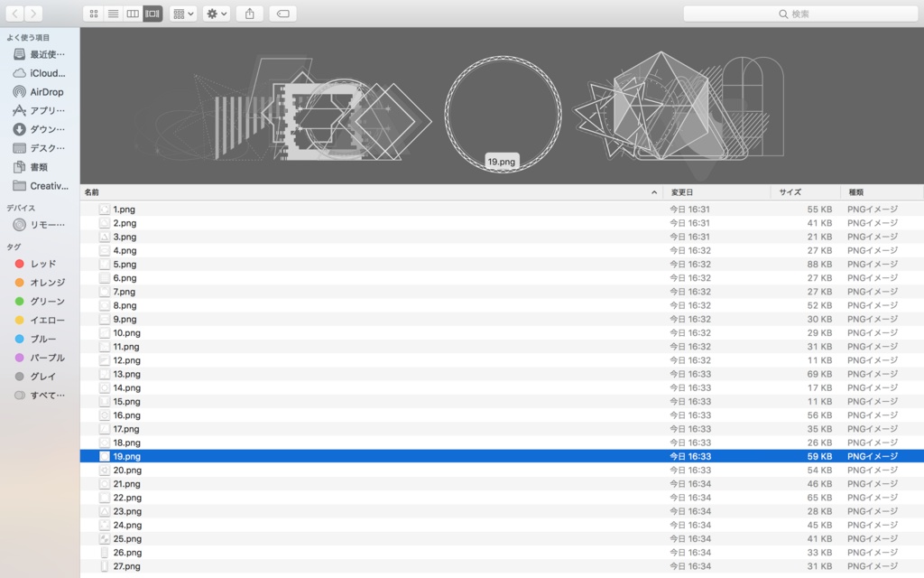Sort by the サイズ column header
924x578 pixels.
806,192
